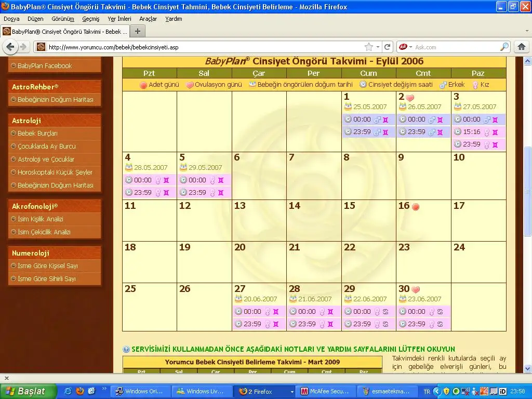Open Bebeğinizin Doğum Haritası under AstroRehber
The width and height of the screenshot is (532, 399).
pyautogui.click(x=55, y=99)
